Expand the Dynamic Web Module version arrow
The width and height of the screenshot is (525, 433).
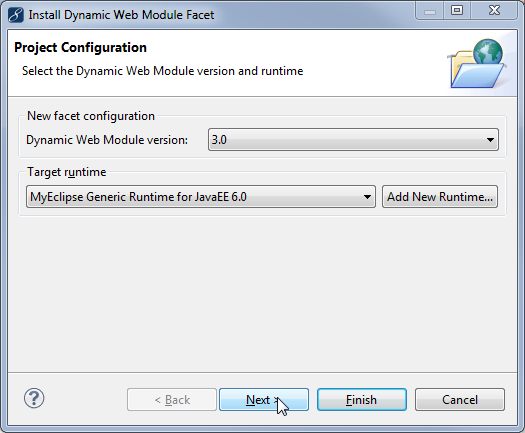click(490, 140)
